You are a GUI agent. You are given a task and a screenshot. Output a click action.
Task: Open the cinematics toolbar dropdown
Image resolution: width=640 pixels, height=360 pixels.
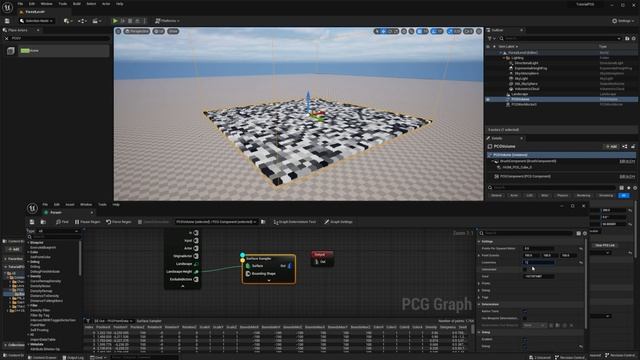pyautogui.click(x=97, y=21)
